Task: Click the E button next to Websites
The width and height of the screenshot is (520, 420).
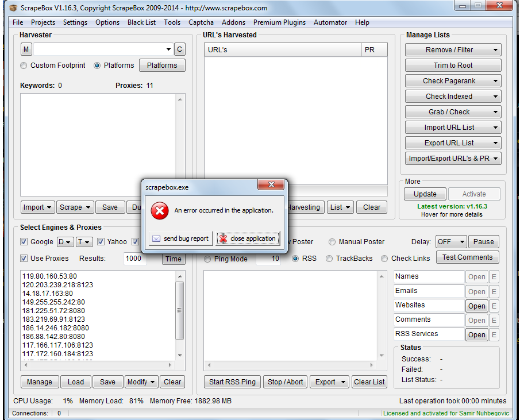Action: 494,306
